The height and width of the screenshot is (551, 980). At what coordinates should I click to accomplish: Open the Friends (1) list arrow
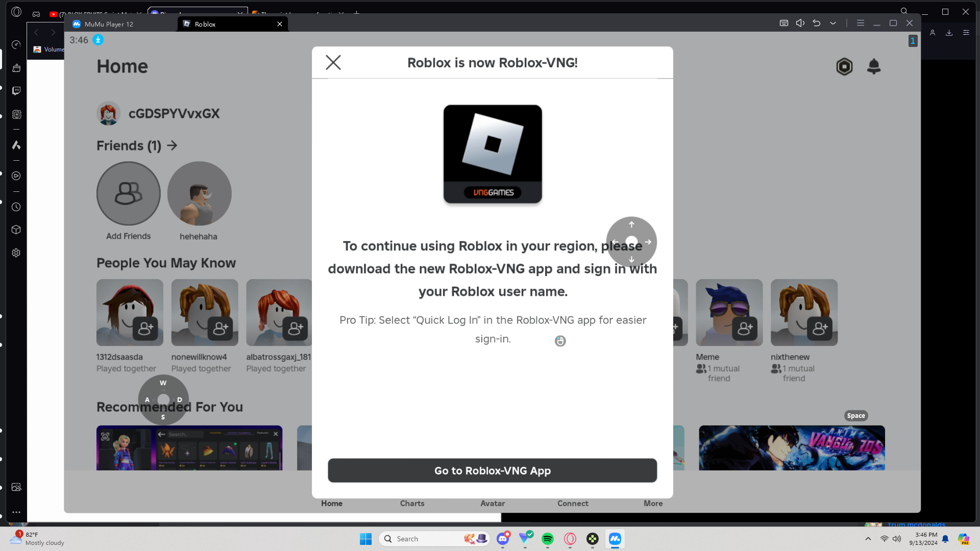[x=173, y=145]
